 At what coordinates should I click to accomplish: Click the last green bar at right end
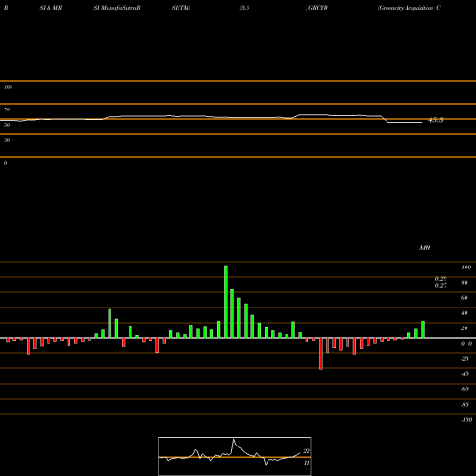(423, 329)
